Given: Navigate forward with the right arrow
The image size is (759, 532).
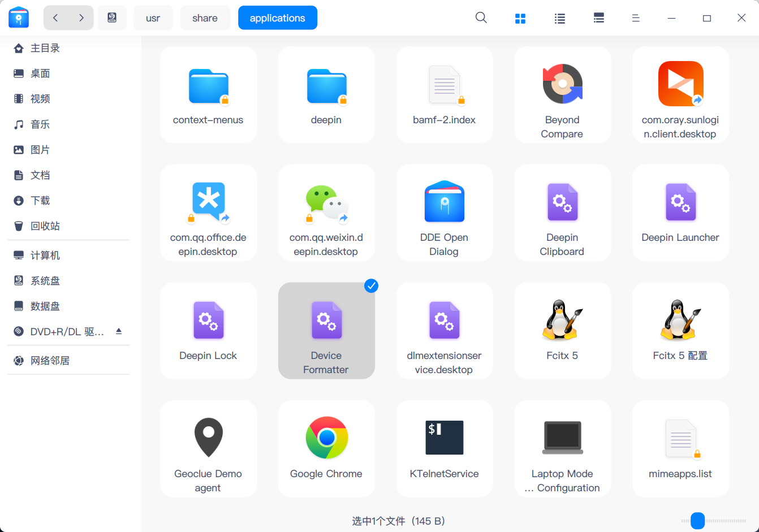Looking at the screenshot, I should [x=81, y=18].
